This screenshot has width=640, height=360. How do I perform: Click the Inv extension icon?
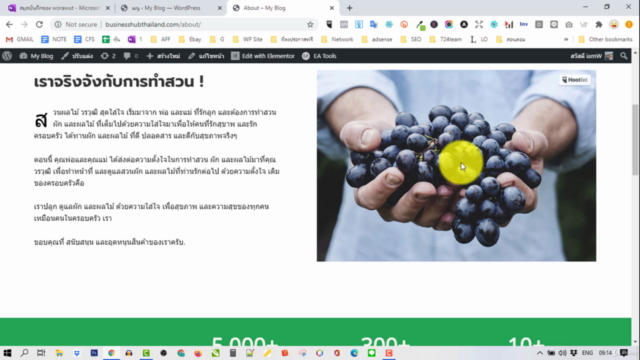click(524, 24)
